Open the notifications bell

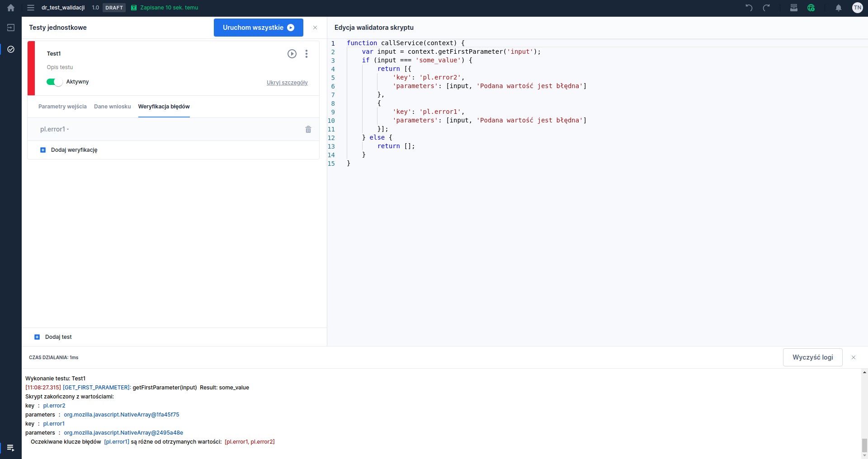[x=838, y=8]
